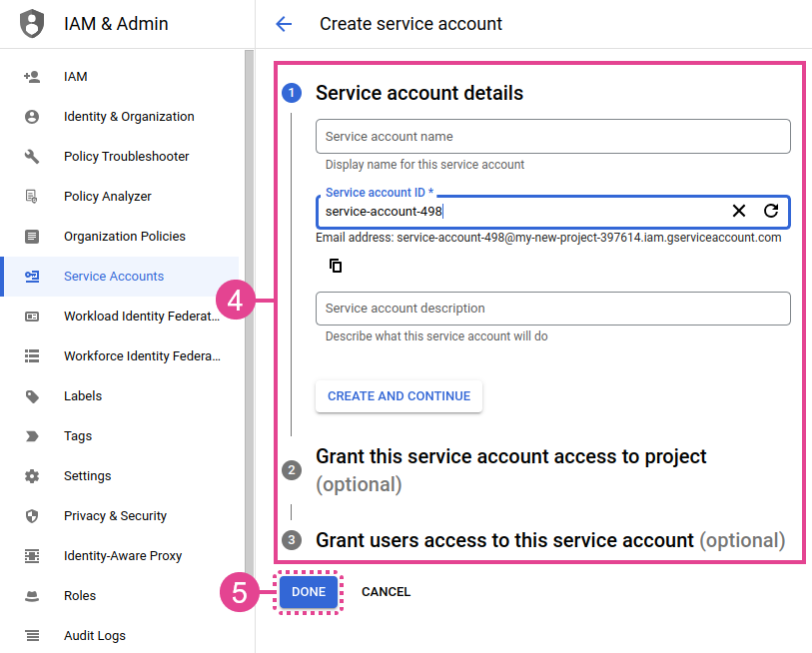Click the IAM & Admin shield icon
Viewport: 812px width, 653px height.
click(x=32, y=23)
